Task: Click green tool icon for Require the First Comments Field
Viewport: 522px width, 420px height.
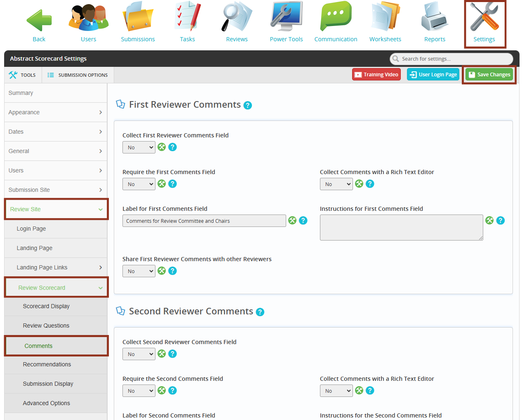Action: (162, 184)
